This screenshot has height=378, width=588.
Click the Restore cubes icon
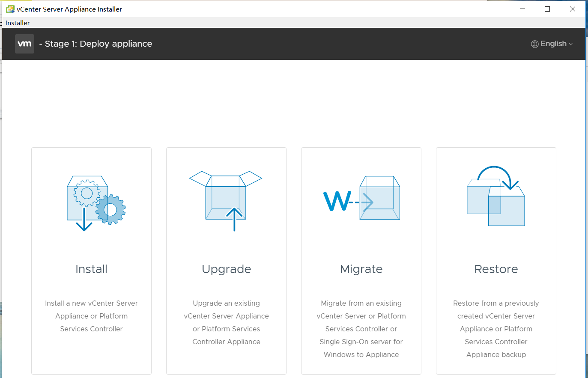496,196
